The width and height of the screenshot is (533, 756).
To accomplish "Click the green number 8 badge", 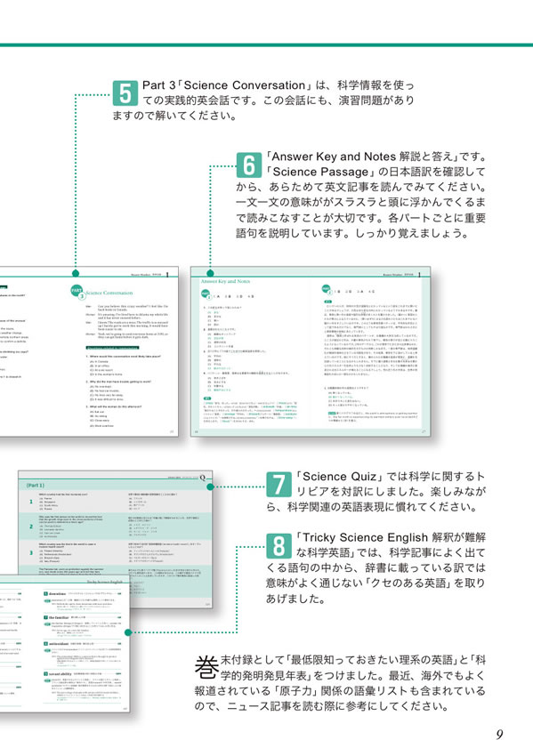I will (x=279, y=546).
